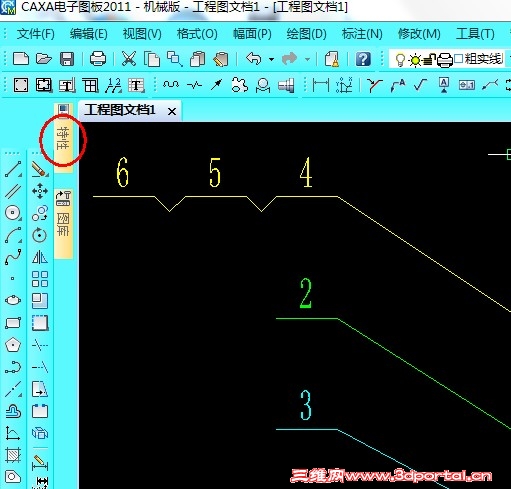This screenshot has width=511, height=489.
Task: Toggle the layer print printer icon
Action: click(x=445, y=60)
